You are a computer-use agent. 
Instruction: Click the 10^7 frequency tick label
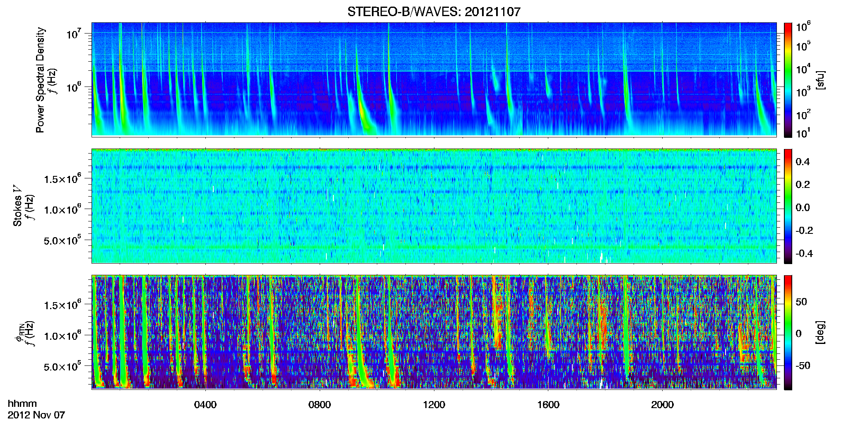click(74, 33)
